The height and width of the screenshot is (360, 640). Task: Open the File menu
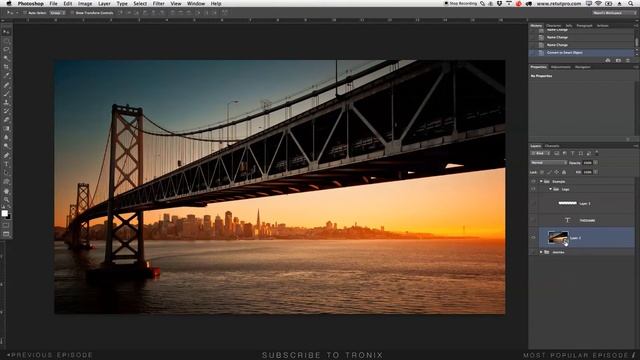53,3
